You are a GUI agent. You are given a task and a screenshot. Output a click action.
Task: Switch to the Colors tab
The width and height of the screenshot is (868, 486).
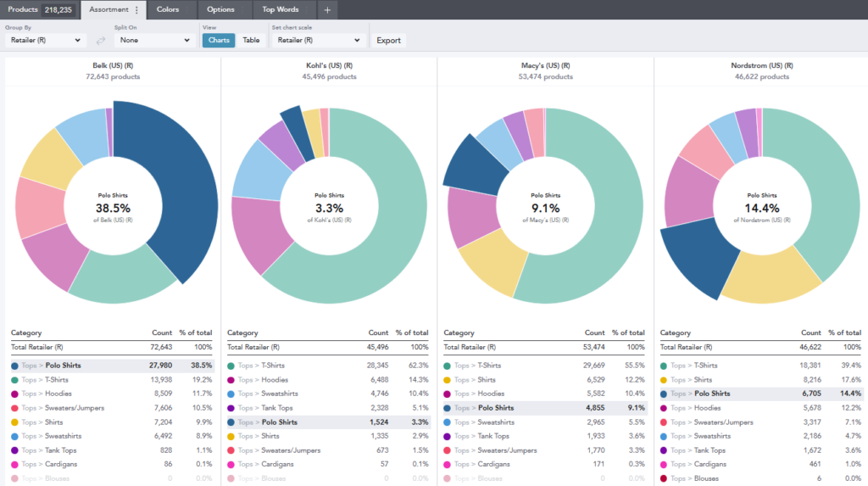tap(167, 9)
